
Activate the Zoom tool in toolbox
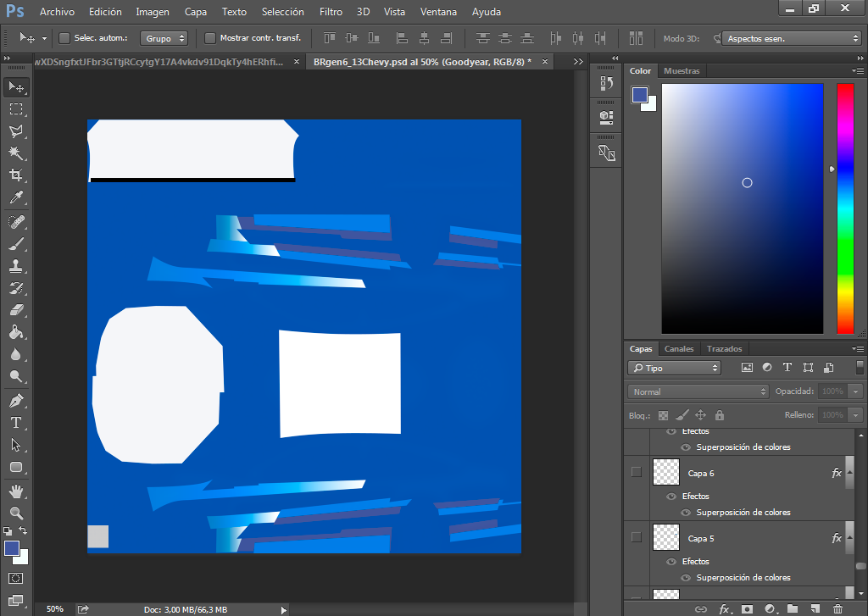[x=16, y=513]
